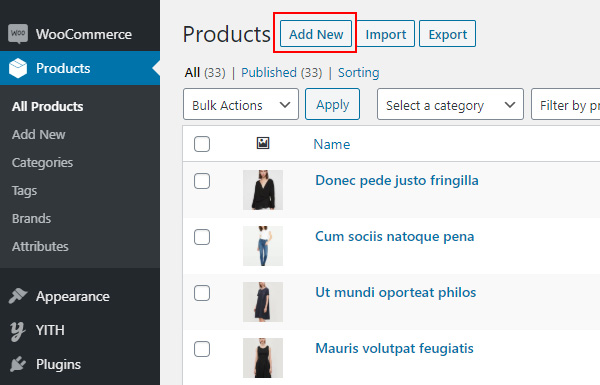This screenshot has height=385, width=600.
Task: Open product Donec pede justo fringilla
Action: click(397, 180)
